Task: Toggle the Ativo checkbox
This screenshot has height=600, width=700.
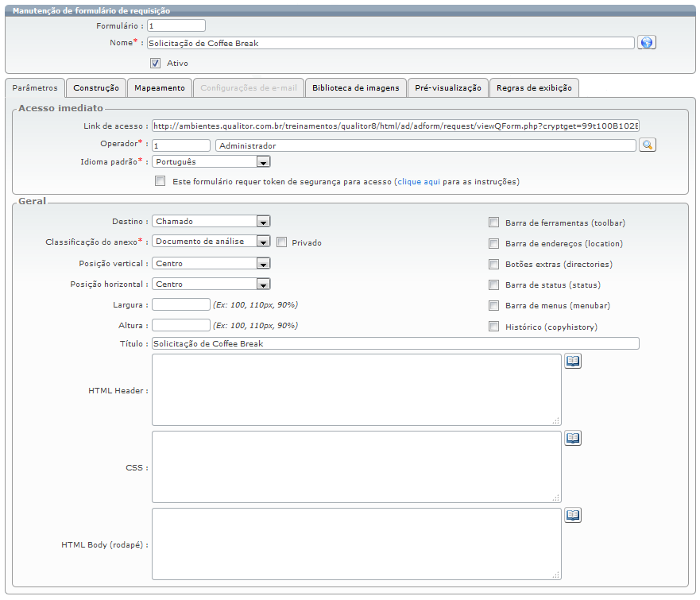Action: coord(156,63)
